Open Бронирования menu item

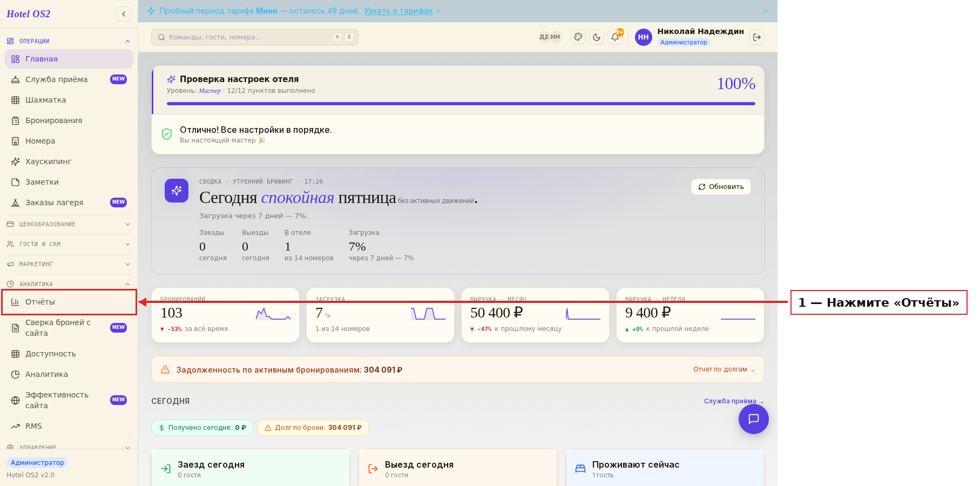coord(69,120)
